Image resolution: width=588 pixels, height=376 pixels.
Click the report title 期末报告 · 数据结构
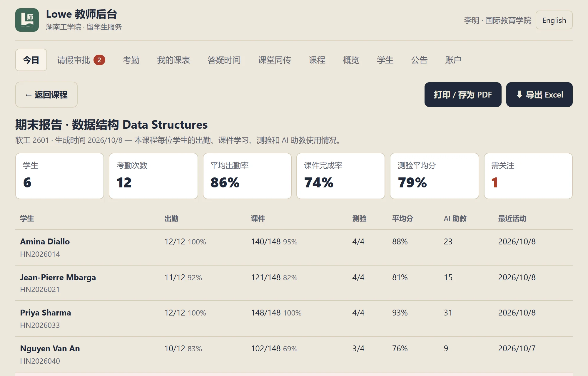point(111,125)
